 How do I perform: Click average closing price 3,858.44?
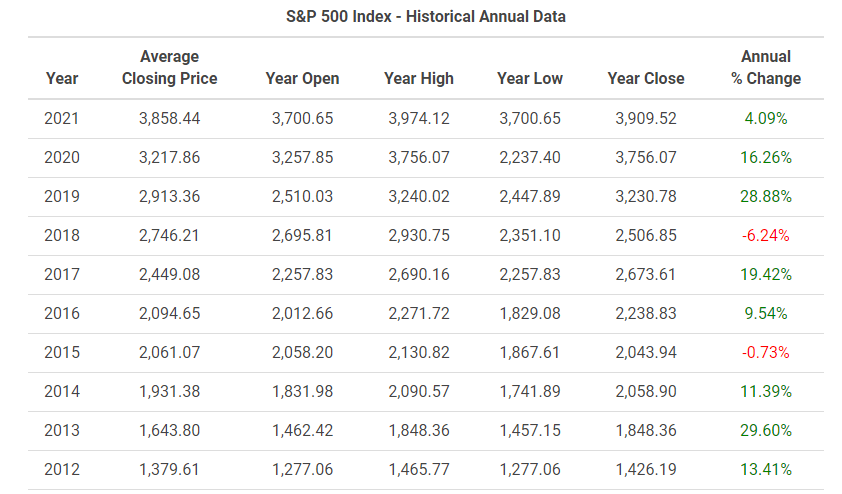pos(169,118)
